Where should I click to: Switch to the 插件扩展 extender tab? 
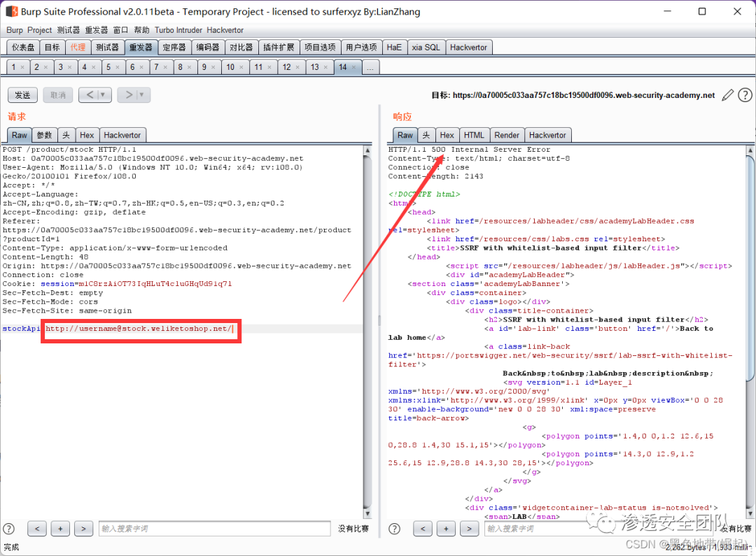tap(279, 48)
